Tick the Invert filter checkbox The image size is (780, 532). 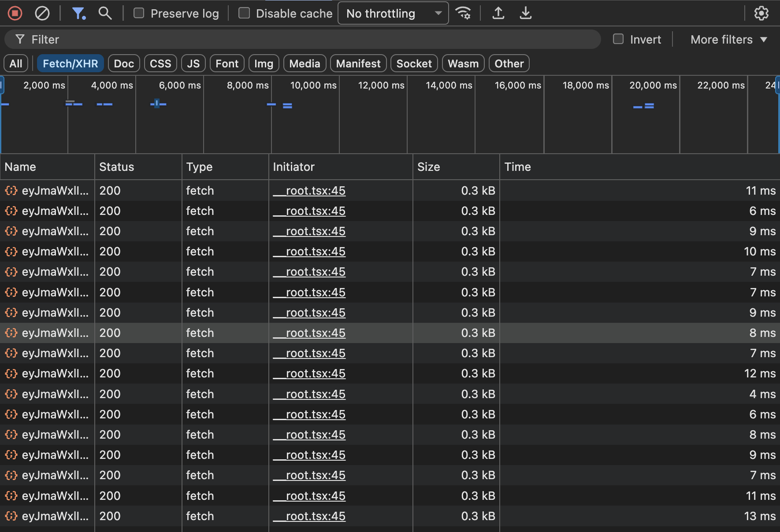(x=618, y=39)
